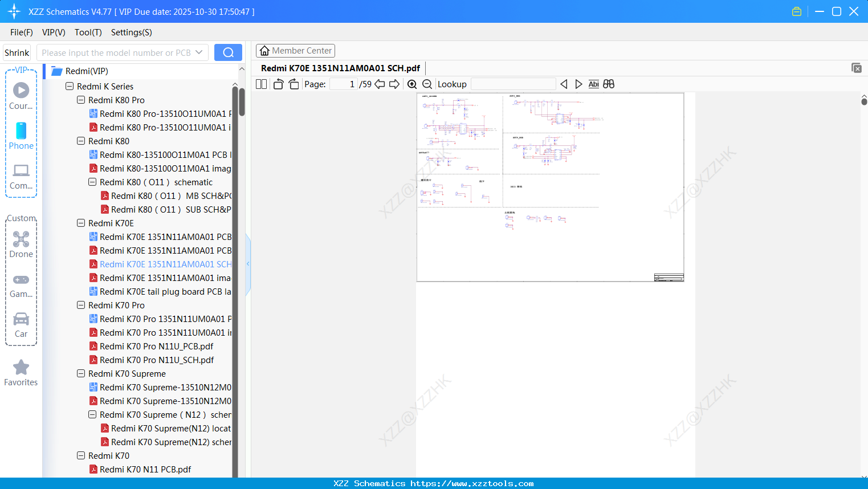Go to next page arrow
The width and height of the screenshot is (868, 489).
coord(394,84)
